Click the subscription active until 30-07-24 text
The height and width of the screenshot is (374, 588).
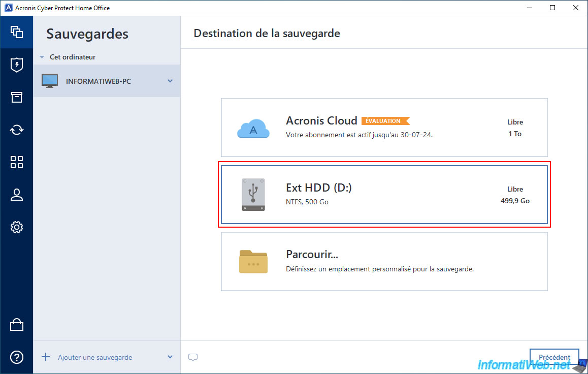[x=360, y=135]
